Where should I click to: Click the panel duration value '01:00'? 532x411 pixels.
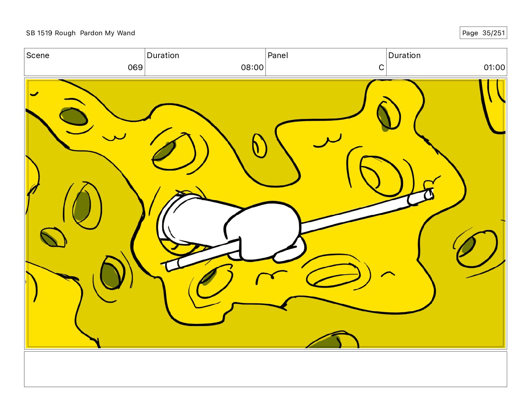[494, 67]
